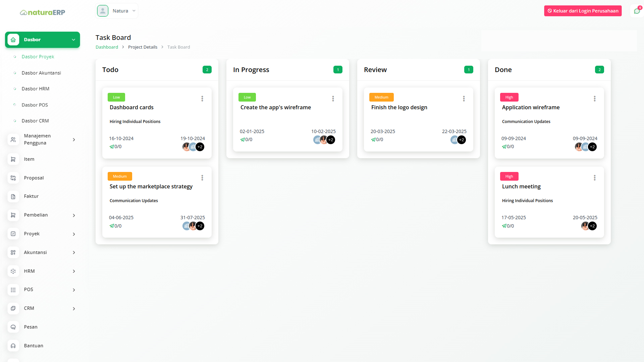Go to Dasbor Akuntansi menu item
The width and height of the screenshot is (644, 362).
click(41, 73)
